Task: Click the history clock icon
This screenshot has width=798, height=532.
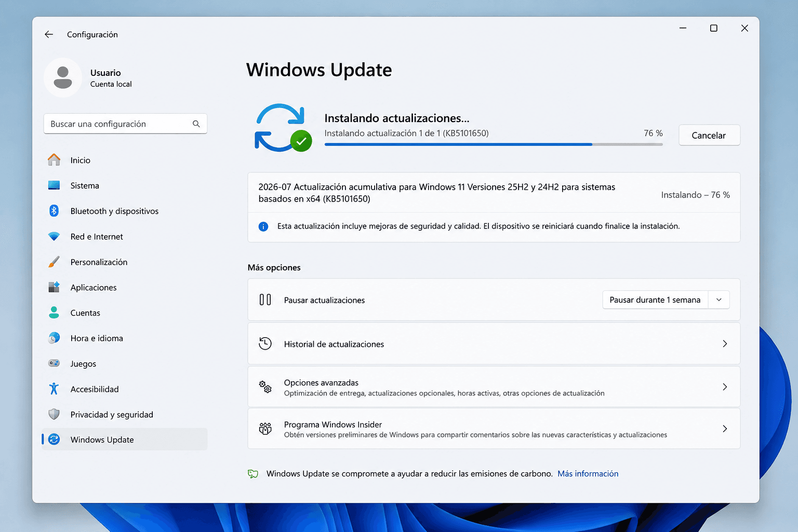Action: 265,344
